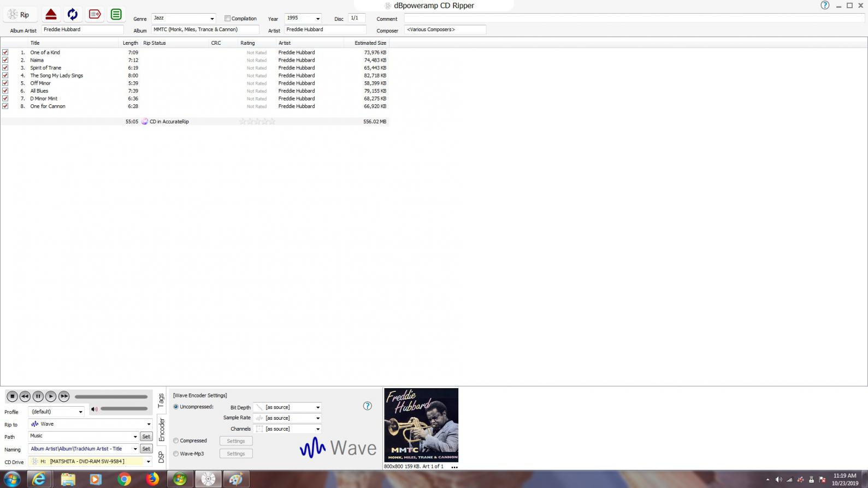Viewport: 868px width, 488px height.
Task: Open the Bit Depth dropdown
Action: pyautogui.click(x=317, y=407)
